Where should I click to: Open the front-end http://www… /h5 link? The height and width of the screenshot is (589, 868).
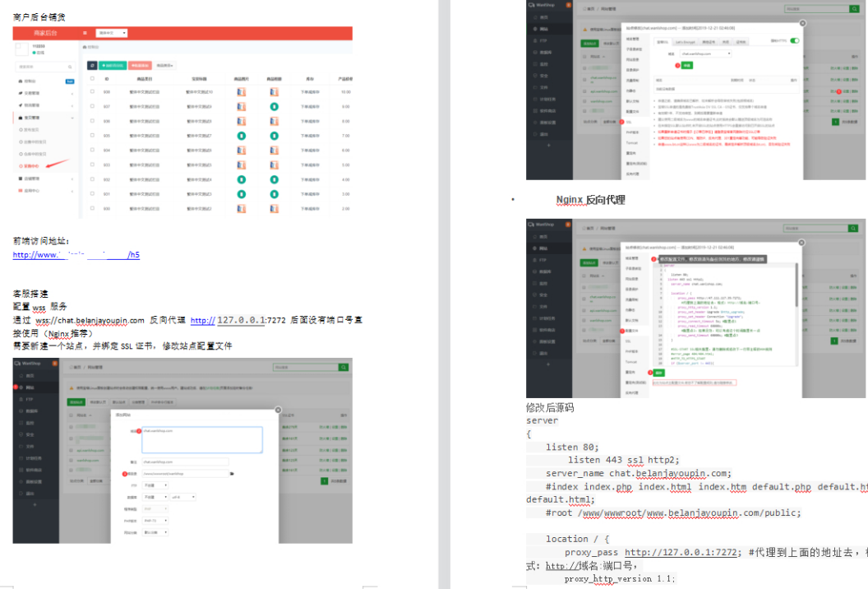[x=76, y=255]
